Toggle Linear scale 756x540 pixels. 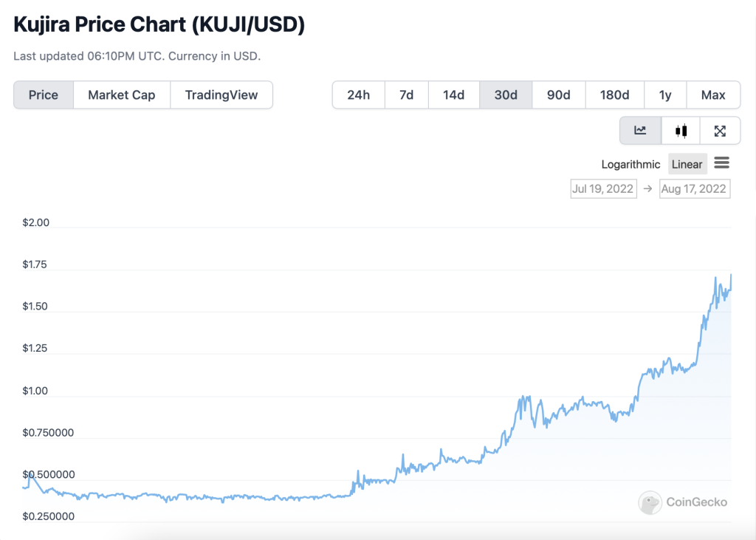[687, 164]
